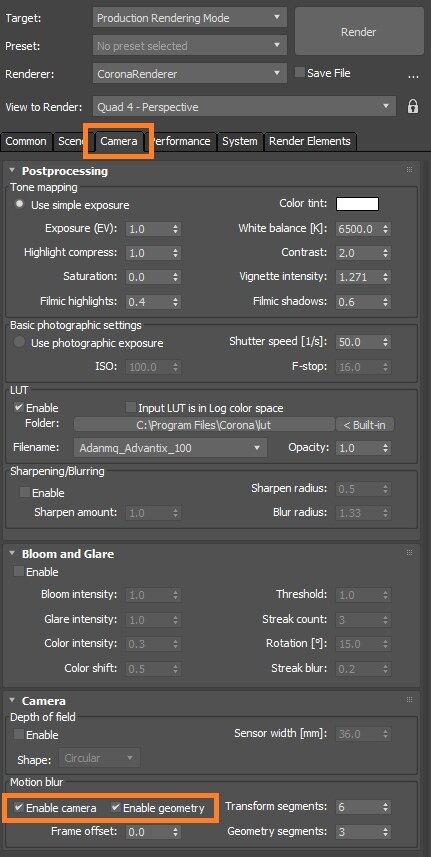The height and width of the screenshot is (857, 431).
Task: Click the Render button
Action: (359, 32)
